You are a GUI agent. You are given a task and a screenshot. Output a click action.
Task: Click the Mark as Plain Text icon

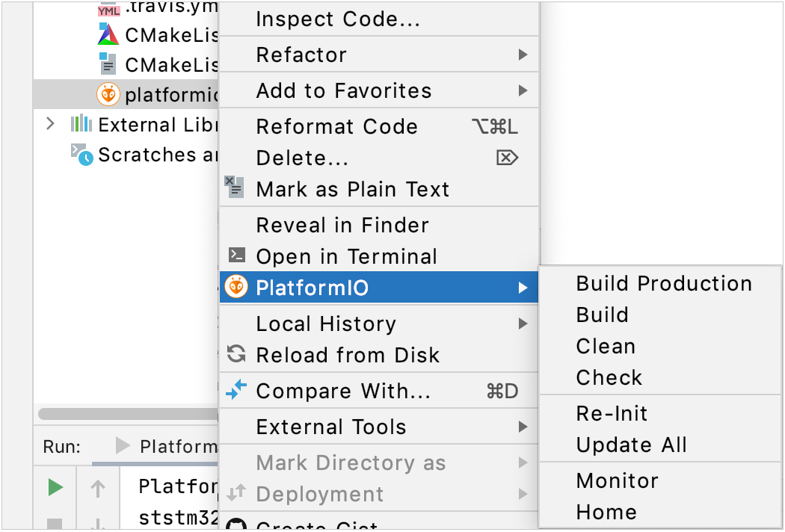click(x=235, y=188)
